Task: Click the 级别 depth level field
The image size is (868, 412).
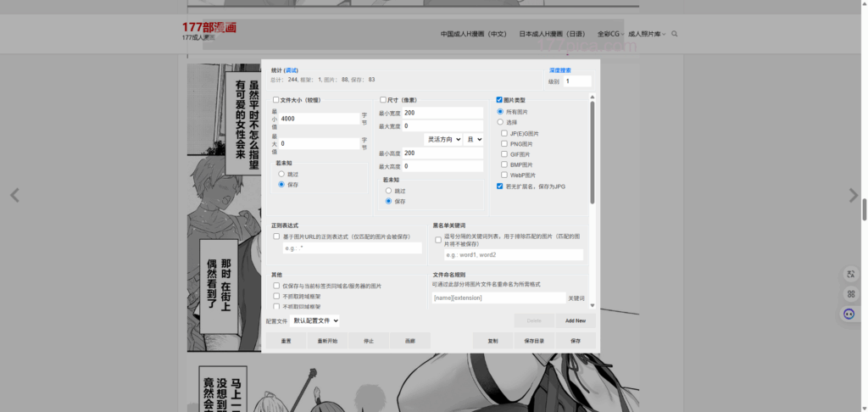Action: coord(577,81)
